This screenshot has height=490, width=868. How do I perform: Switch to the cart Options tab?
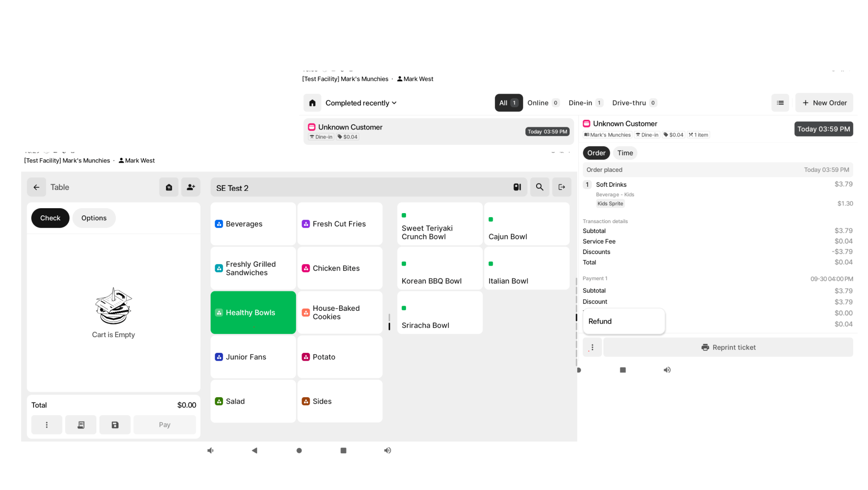(x=94, y=218)
